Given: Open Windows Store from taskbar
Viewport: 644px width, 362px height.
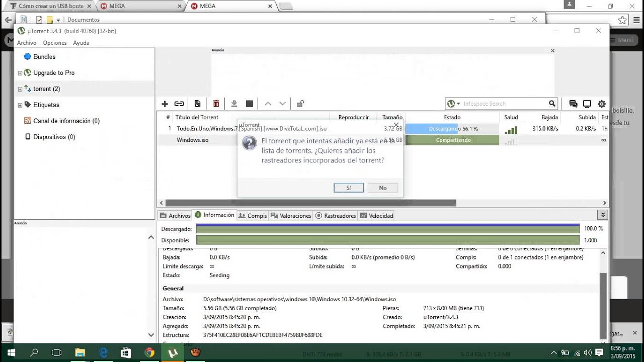Looking at the screenshot, I should click(126, 353).
